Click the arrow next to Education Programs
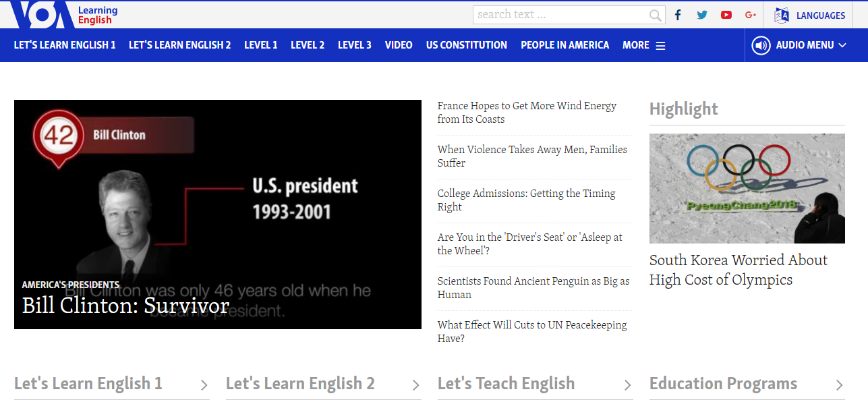 pyautogui.click(x=839, y=385)
